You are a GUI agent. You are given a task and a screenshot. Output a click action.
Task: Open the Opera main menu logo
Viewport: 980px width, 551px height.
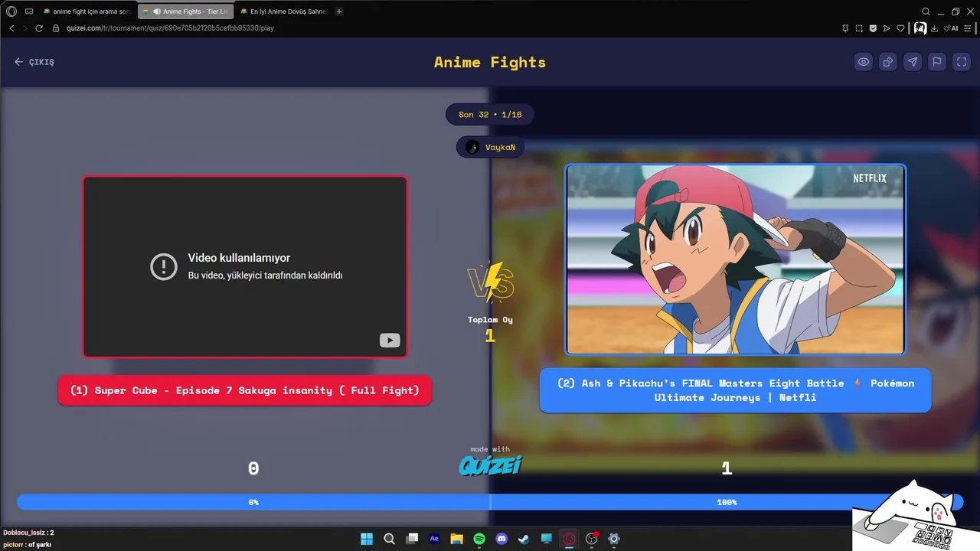11,11
